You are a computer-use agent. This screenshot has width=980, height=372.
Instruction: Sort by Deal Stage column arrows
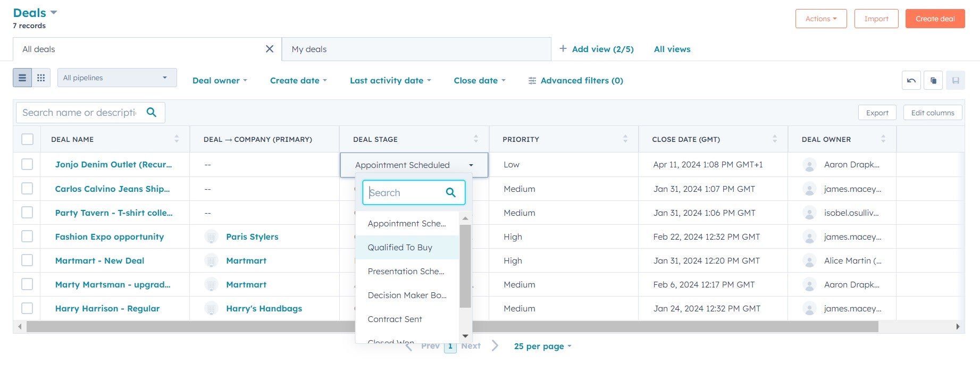tap(476, 139)
